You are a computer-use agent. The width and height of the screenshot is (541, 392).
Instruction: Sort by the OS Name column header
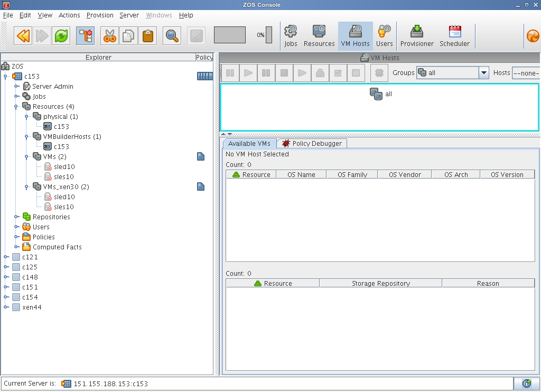(x=301, y=175)
